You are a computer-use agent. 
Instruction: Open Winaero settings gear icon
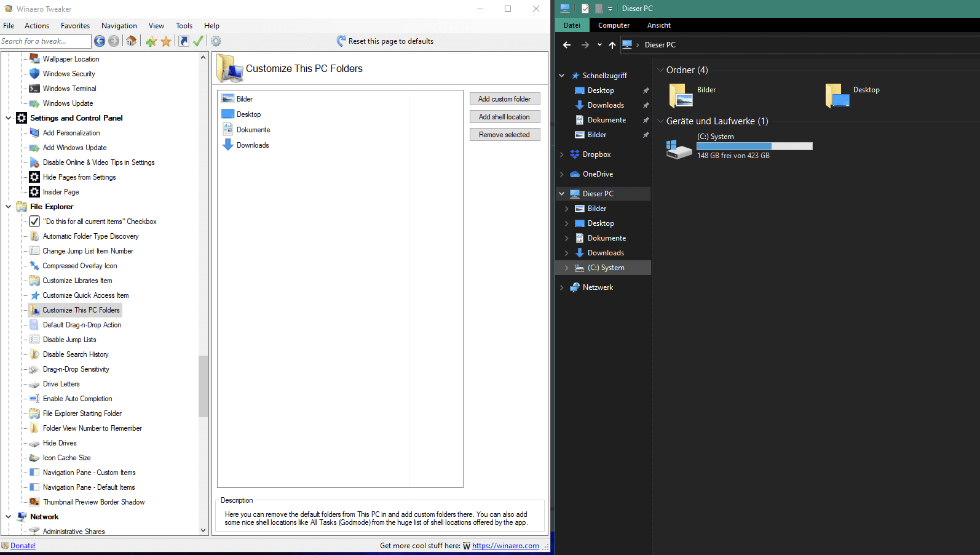(216, 41)
